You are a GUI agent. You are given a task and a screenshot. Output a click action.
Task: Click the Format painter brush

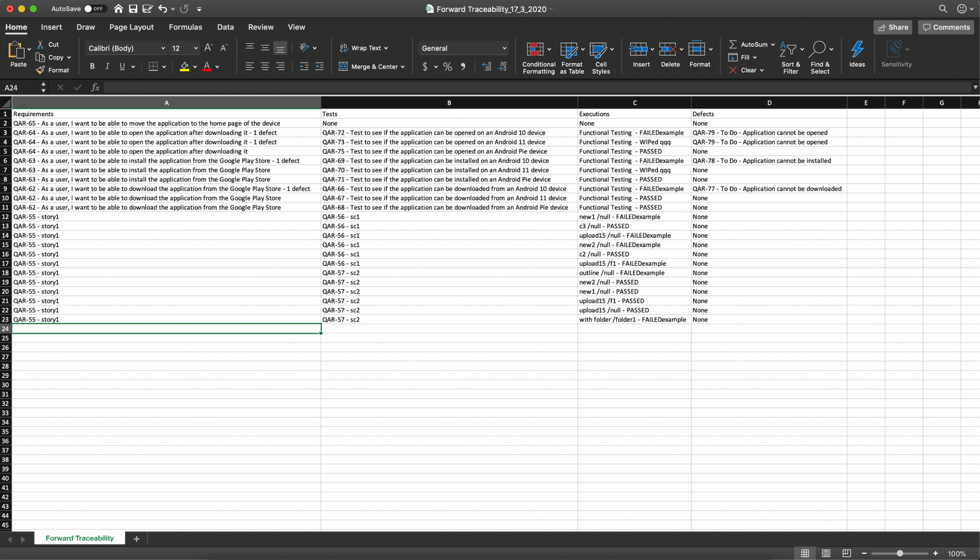(x=41, y=70)
